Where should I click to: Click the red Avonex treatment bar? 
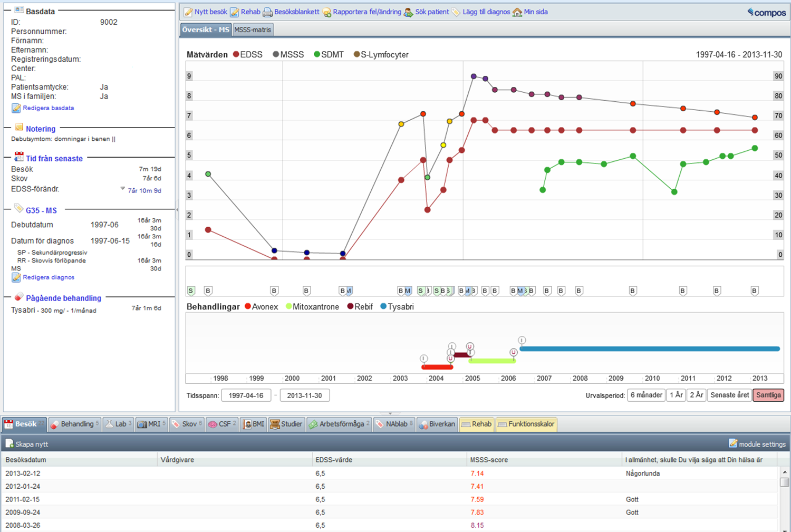tap(437, 367)
